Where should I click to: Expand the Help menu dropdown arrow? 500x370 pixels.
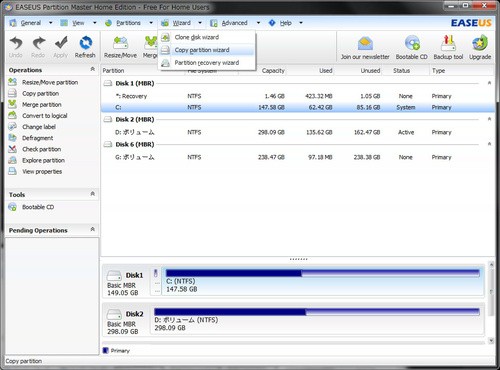pyautogui.click(x=301, y=23)
